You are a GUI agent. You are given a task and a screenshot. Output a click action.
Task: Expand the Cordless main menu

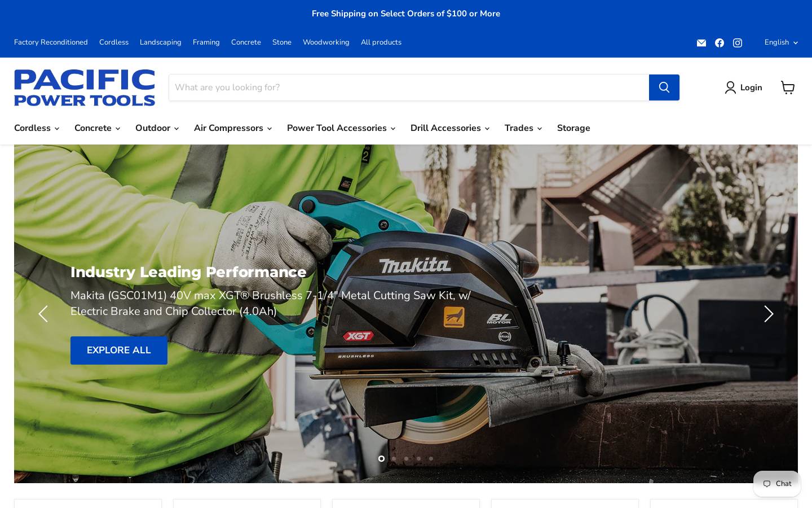(37, 128)
